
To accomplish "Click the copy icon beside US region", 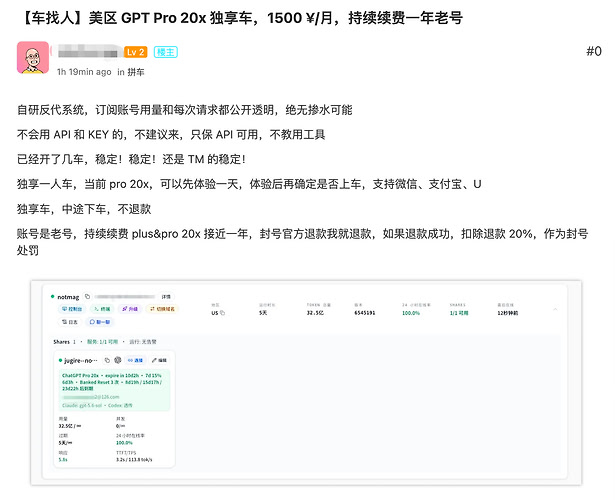I will 222,313.
